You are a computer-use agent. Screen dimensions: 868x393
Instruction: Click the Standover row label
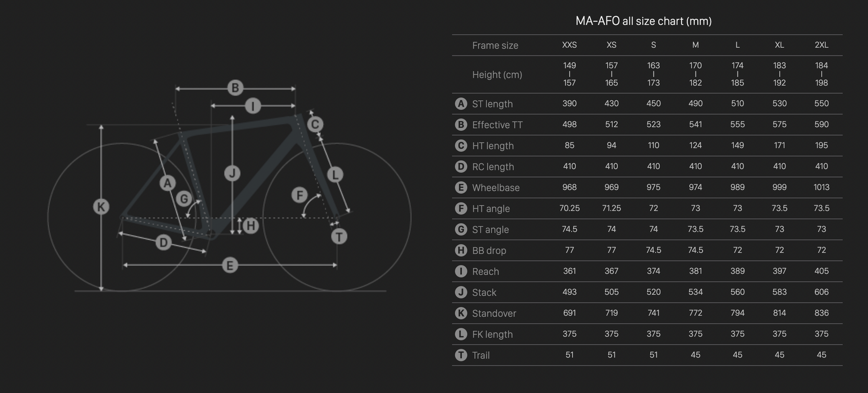click(494, 314)
